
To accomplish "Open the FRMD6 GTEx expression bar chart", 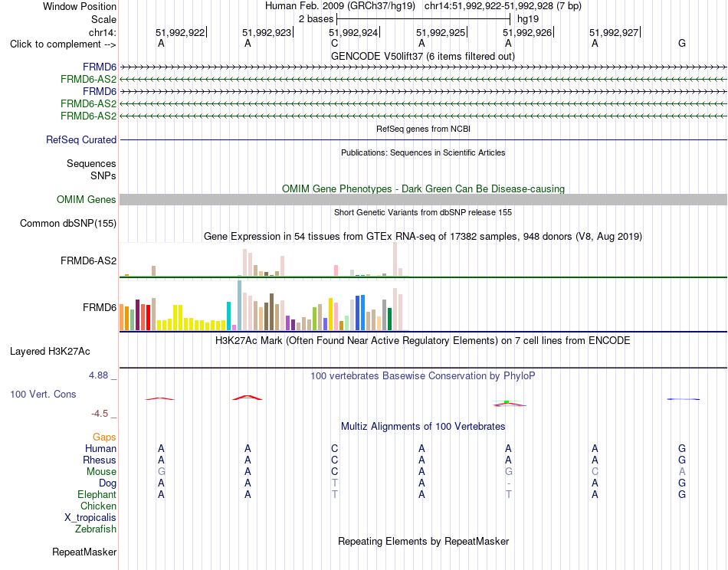I will tap(264, 306).
